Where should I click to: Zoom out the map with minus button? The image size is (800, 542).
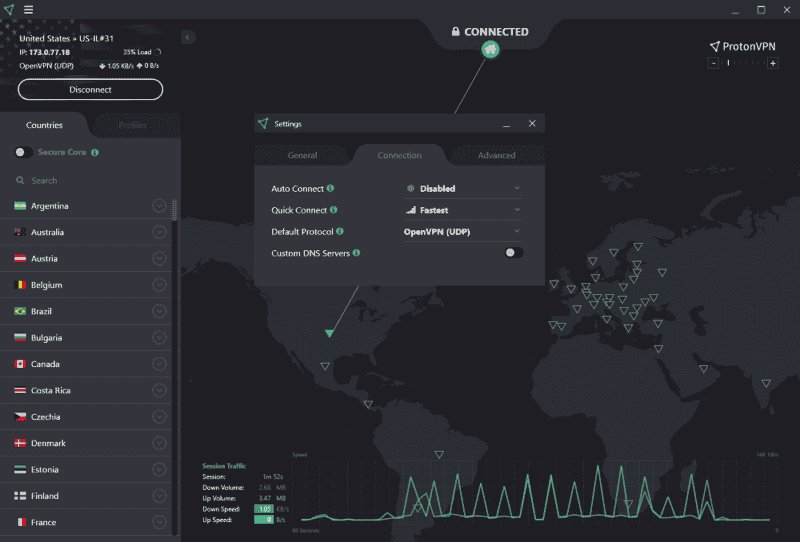pyautogui.click(x=713, y=63)
